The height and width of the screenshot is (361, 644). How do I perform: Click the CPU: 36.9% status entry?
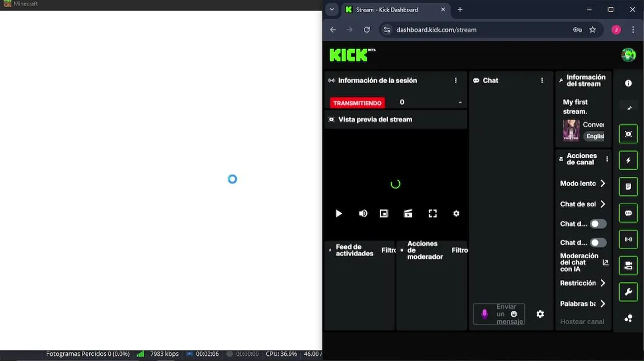[281, 354]
